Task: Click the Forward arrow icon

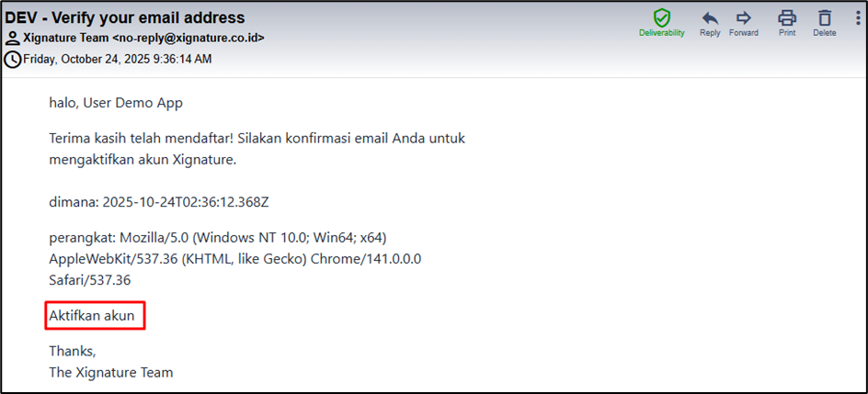Action: pyautogui.click(x=744, y=17)
